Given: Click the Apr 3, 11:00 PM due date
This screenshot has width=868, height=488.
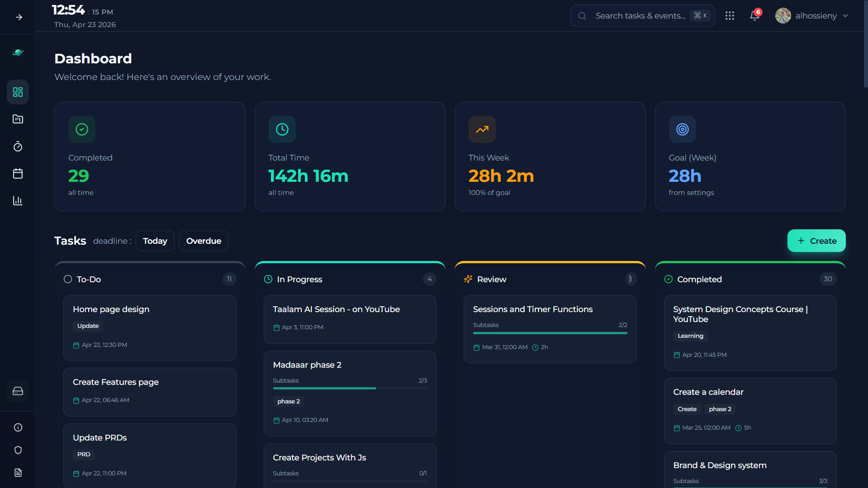Looking at the screenshot, I should tap(298, 327).
